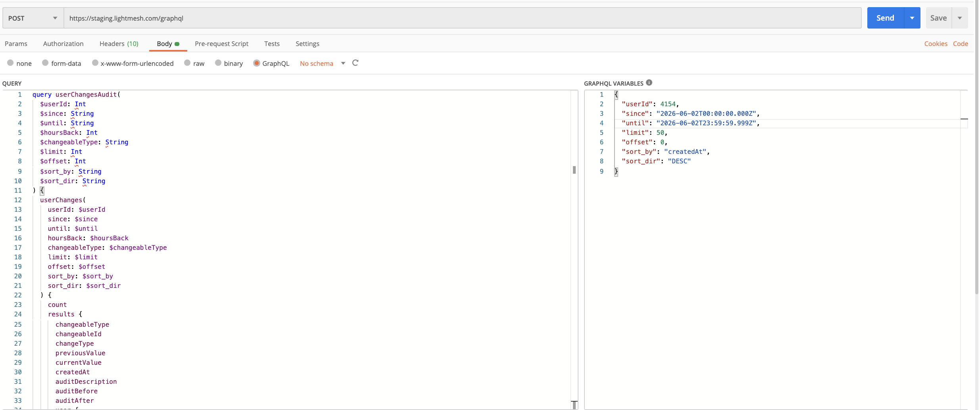This screenshot has width=980, height=410.
Task: Switch to the Authorization tab
Action: 63,44
